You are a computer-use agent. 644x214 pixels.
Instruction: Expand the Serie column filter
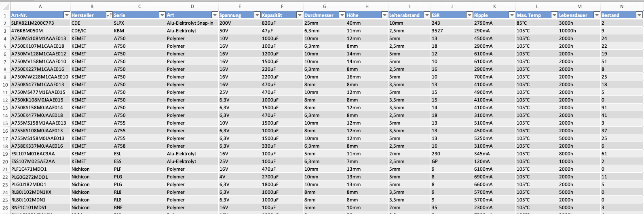click(x=162, y=15)
